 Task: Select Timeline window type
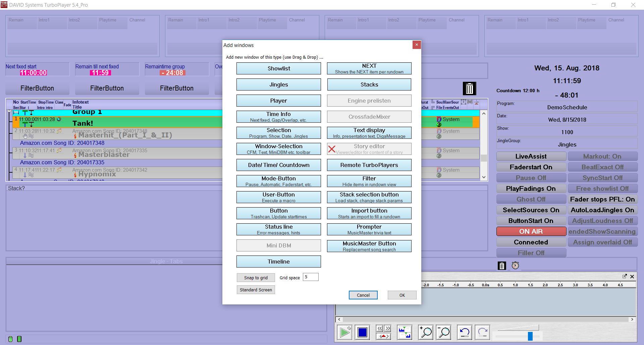278,262
